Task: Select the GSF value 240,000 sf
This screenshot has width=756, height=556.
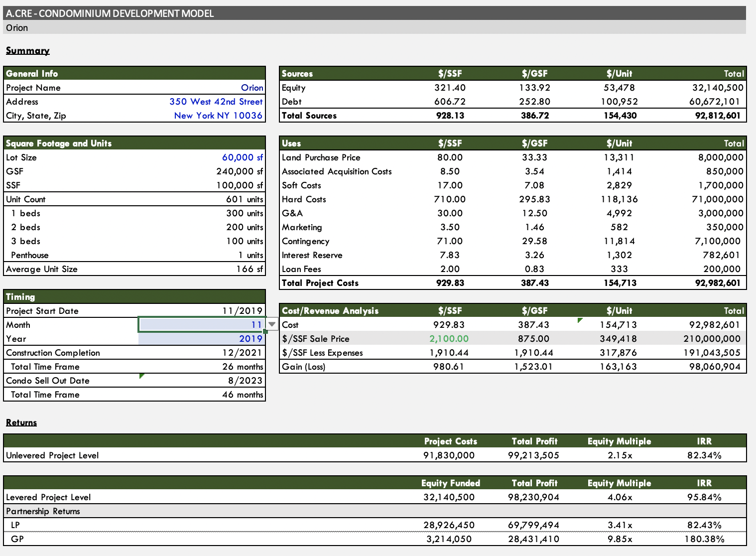Action: click(x=240, y=171)
